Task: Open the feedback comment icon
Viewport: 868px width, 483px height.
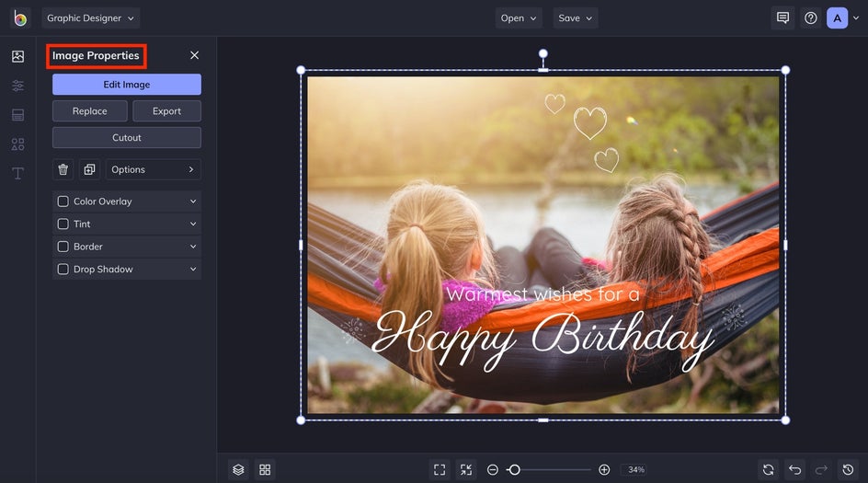Action: 782,18
